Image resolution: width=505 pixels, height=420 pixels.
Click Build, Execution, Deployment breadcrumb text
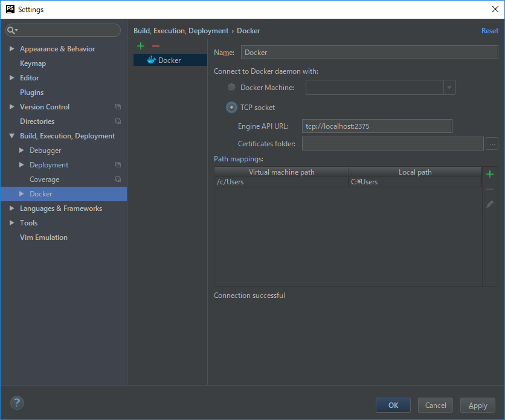click(181, 31)
